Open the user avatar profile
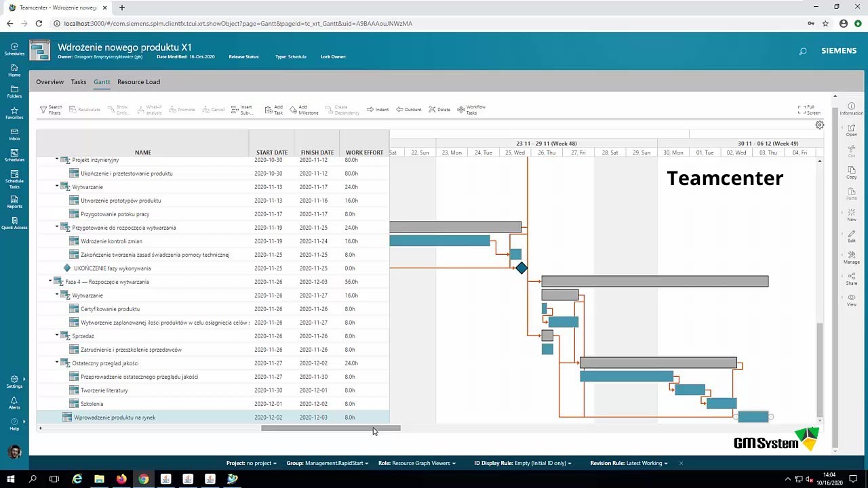The height and width of the screenshot is (488, 868). pyautogui.click(x=15, y=451)
